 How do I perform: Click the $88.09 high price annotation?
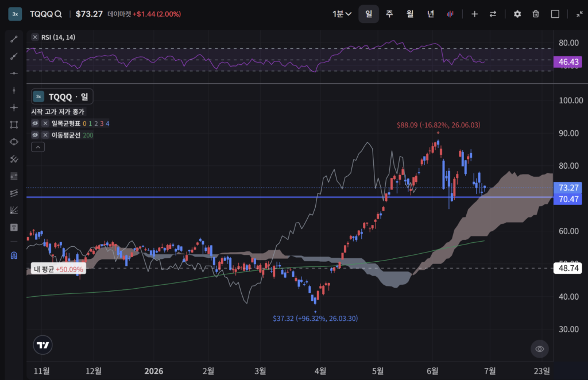click(438, 125)
